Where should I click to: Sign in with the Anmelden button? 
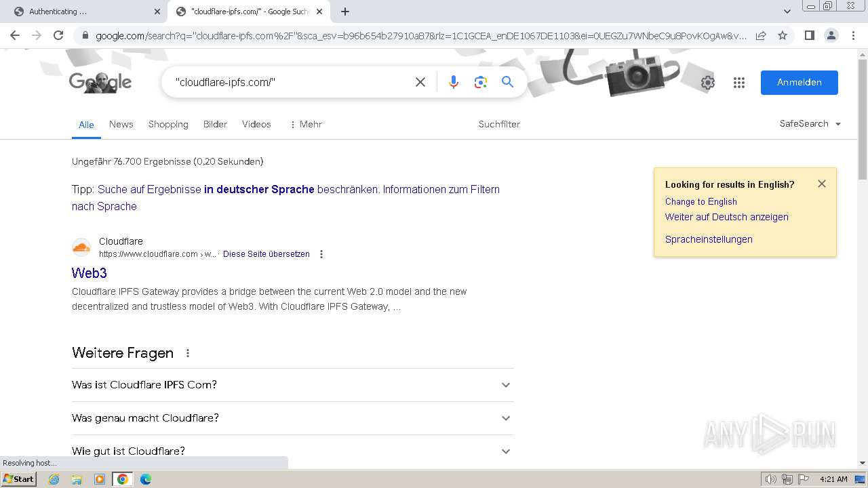coord(800,82)
